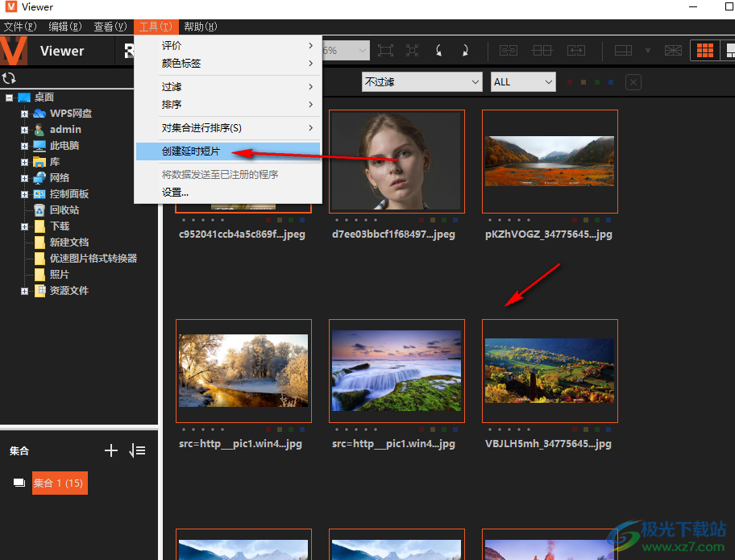Image resolution: width=735 pixels, height=560 pixels.
Task: Choose 创建延时短片 from the menu
Action: point(228,151)
